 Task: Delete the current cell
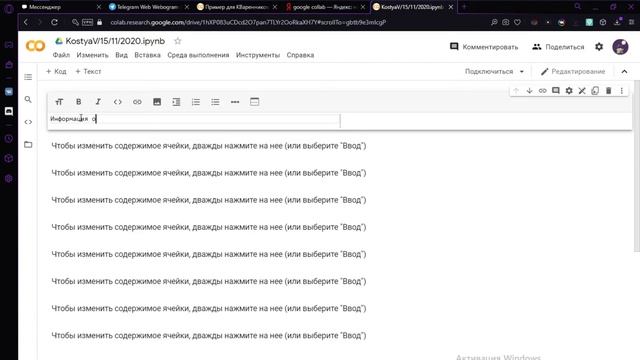pos(609,91)
